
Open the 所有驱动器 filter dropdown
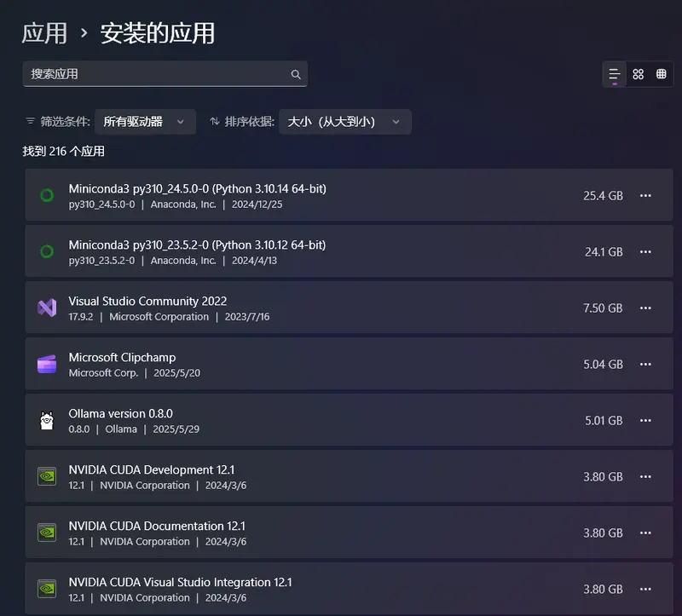point(145,122)
